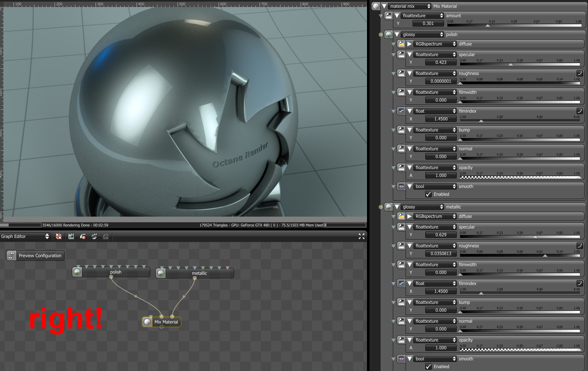The image size is (588, 371).
Task: Click the '3546/16000 Rendering Done - 00:02:59' status text
Action: pos(75,225)
